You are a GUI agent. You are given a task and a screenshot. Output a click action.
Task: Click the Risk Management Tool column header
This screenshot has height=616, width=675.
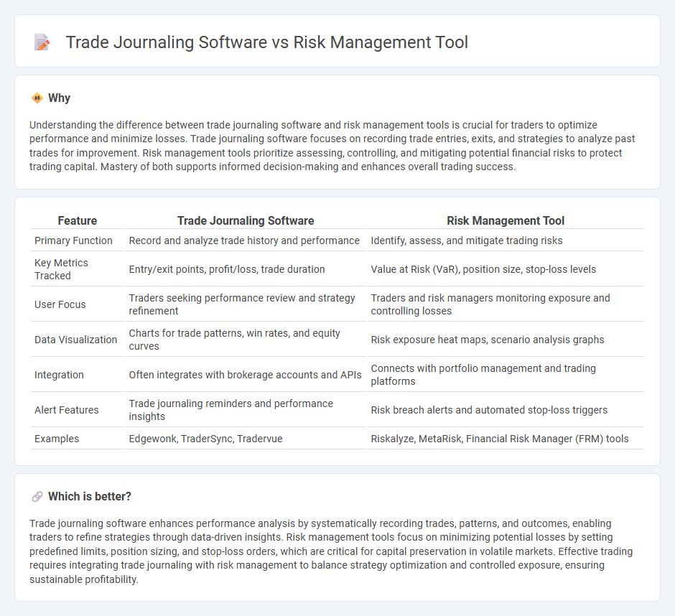pyautogui.click(x=506, y=221)
